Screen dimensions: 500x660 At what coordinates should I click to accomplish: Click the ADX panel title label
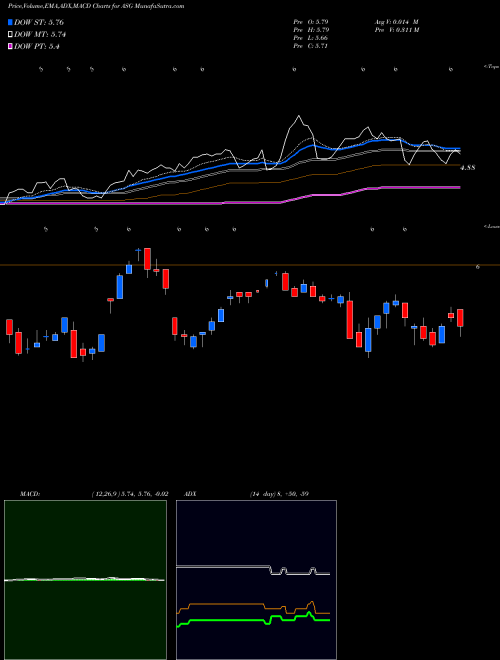pos(191,494)
